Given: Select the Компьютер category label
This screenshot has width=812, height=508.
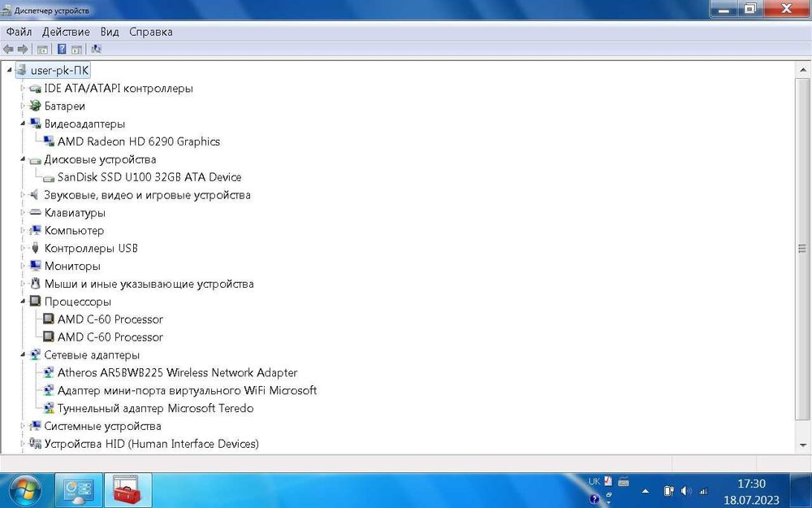Looking at the screenshot, I should coord(74,230).
